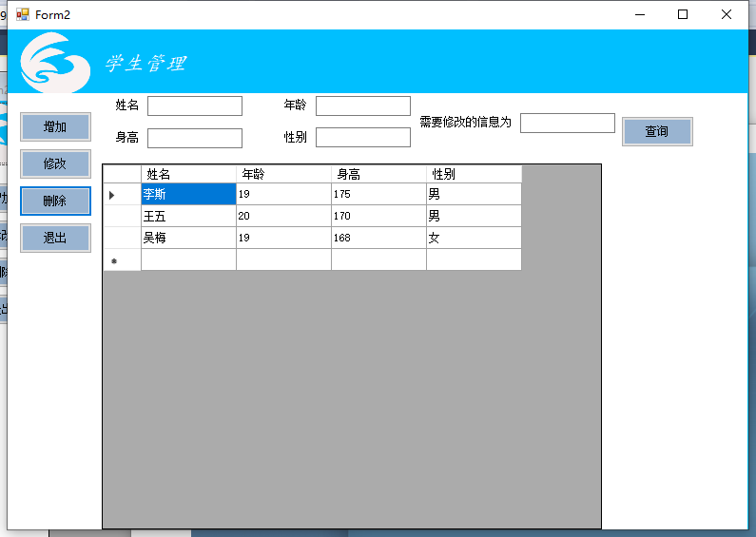This screenshot has height=537, width=756.
Task: Click the 查询 search button
Action: pyautogui.click(x=657, y=131)
